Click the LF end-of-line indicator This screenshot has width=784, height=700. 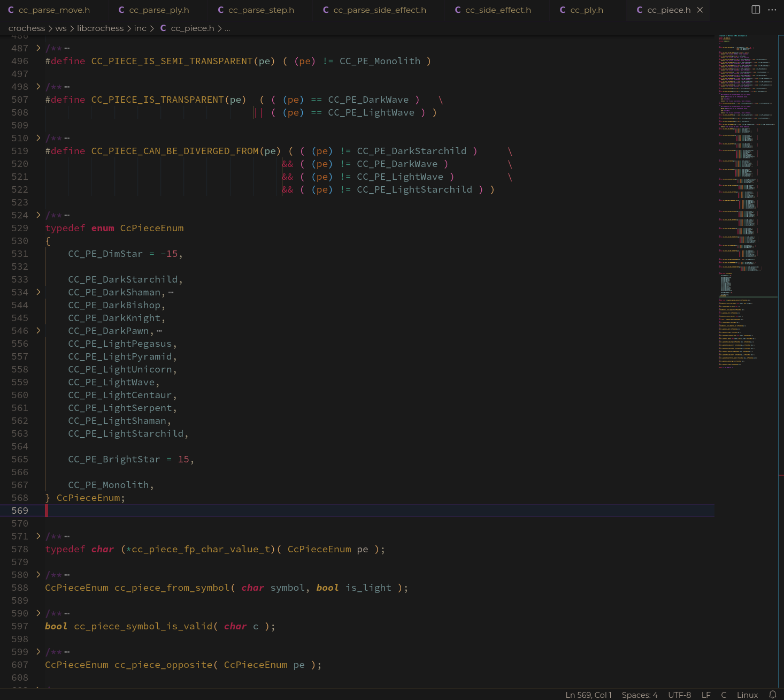pyautogui.click(x=706, y=695)
